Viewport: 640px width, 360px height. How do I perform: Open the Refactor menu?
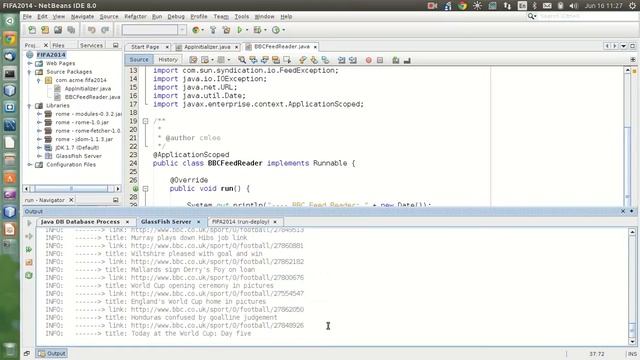click(135, 17)
